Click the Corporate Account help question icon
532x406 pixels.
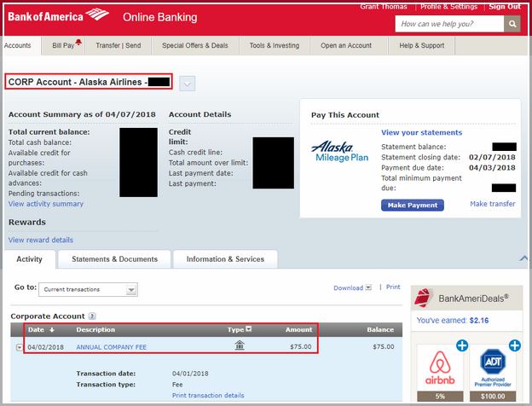92,316
